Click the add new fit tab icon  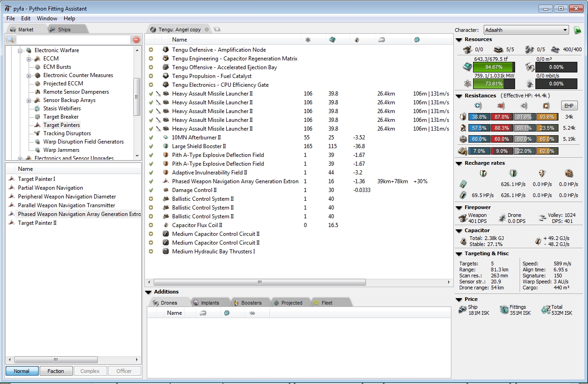coord(217,30)
